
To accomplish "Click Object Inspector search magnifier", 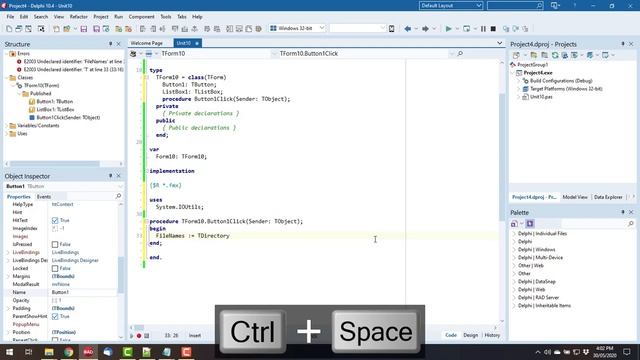I will (x=118, y=196).
